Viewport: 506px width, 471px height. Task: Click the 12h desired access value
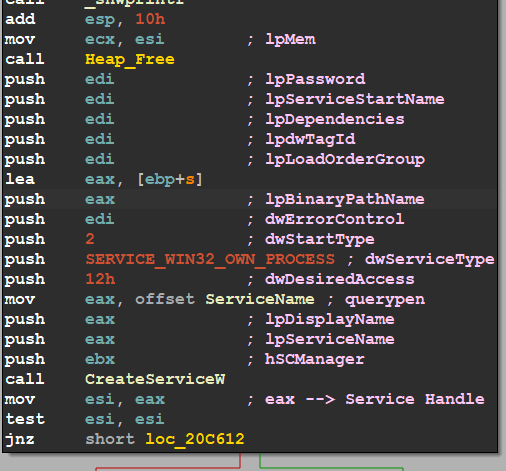100,279
